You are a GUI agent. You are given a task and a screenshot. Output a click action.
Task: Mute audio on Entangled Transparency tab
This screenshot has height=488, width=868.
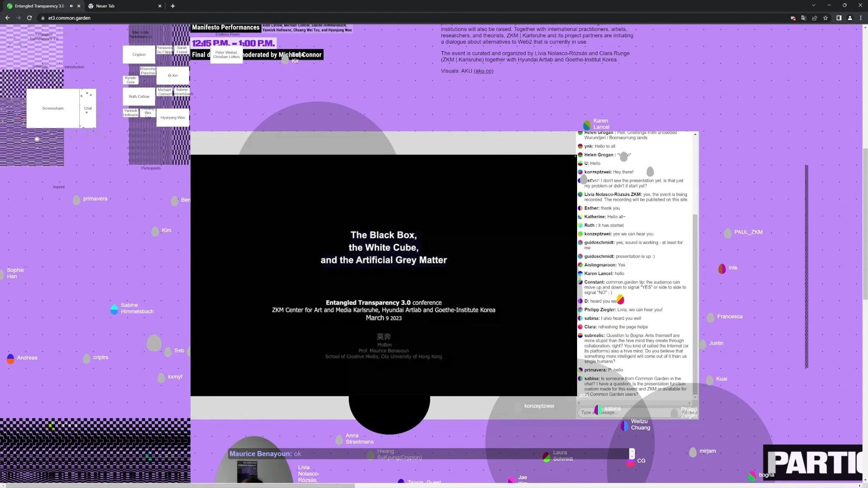point(72,6)
